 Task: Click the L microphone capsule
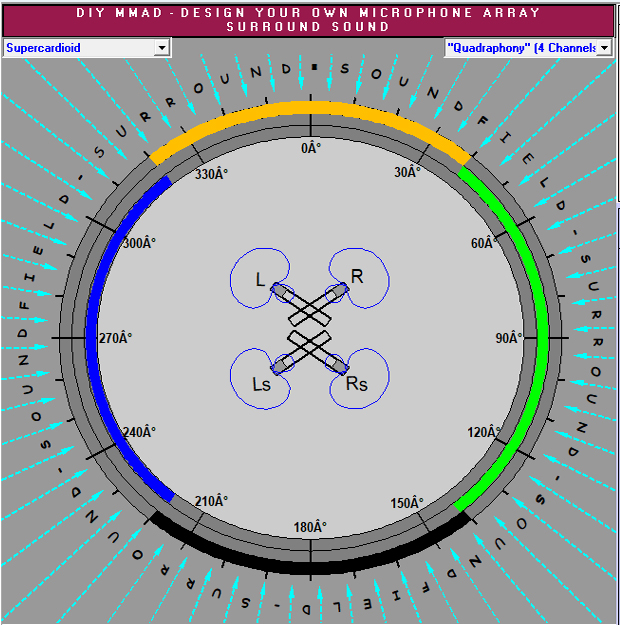point(283,293)
